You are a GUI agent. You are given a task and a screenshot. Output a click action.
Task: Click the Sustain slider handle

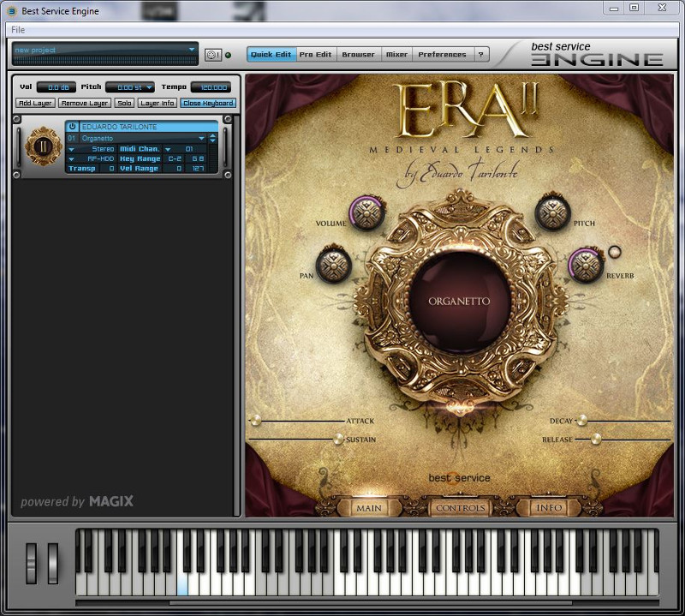(x=338, y=439)
